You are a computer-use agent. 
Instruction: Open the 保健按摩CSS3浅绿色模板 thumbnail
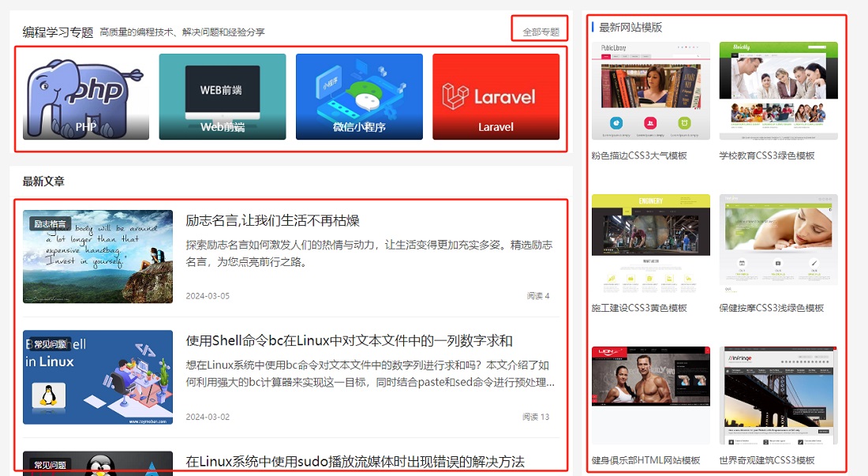click(x=778, y=243)
